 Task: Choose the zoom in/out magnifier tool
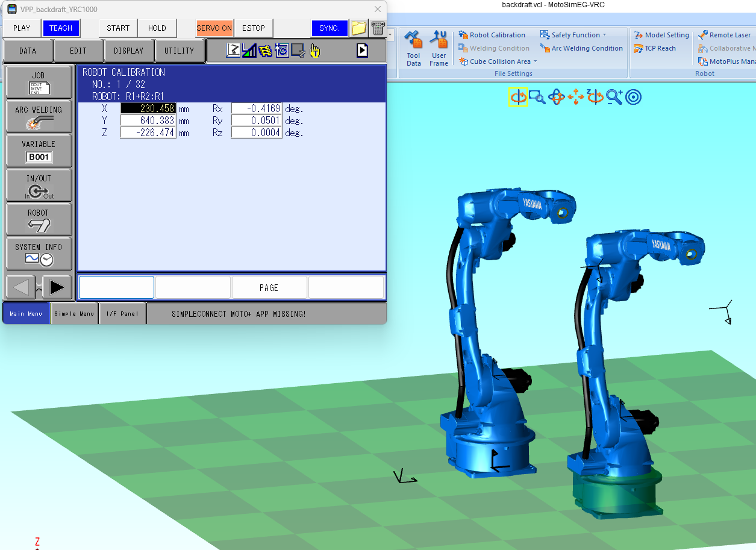[614, 97]
